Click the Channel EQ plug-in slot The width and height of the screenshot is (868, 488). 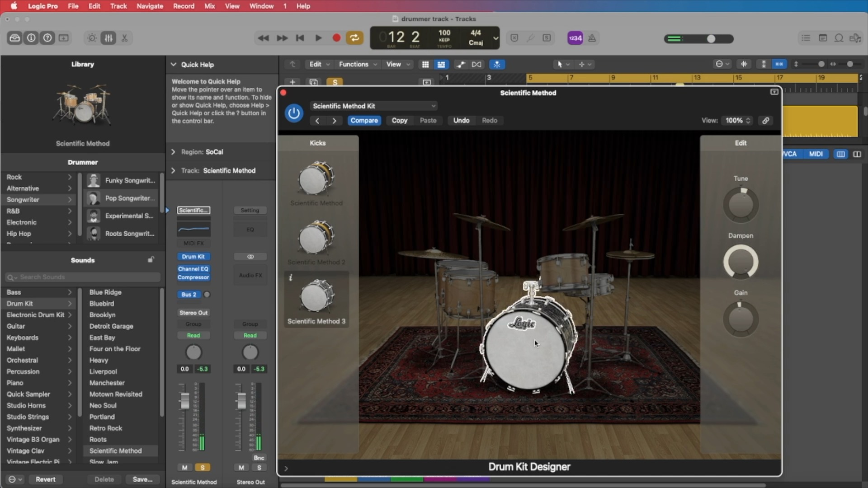(x=193, y=269)
